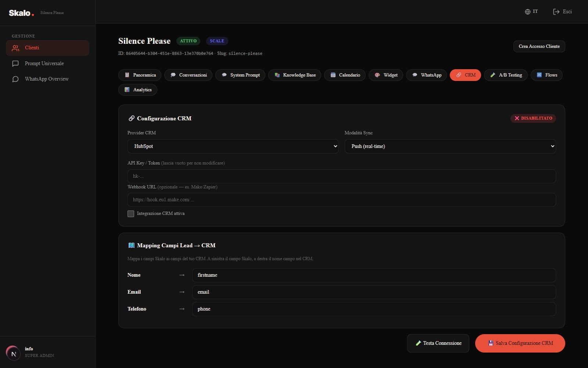
Task: Click the Esci logout arrow icon
Action: click(x=556, y=12)
